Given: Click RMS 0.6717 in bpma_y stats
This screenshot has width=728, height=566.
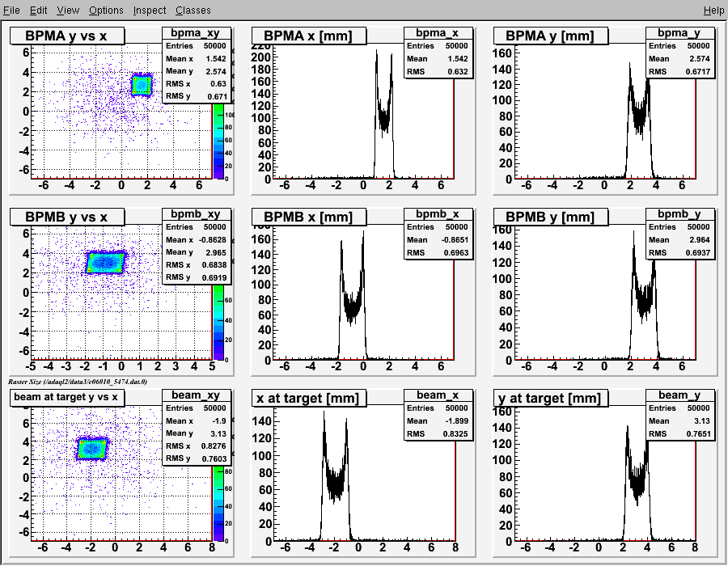Looking at the screenshot, I should [680, 71].
